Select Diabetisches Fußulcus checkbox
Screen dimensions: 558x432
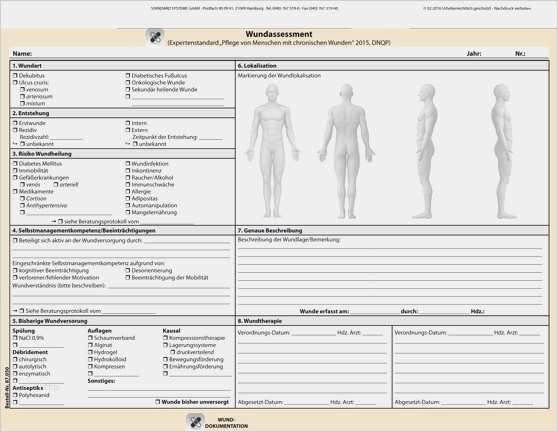tap(128, 76)
